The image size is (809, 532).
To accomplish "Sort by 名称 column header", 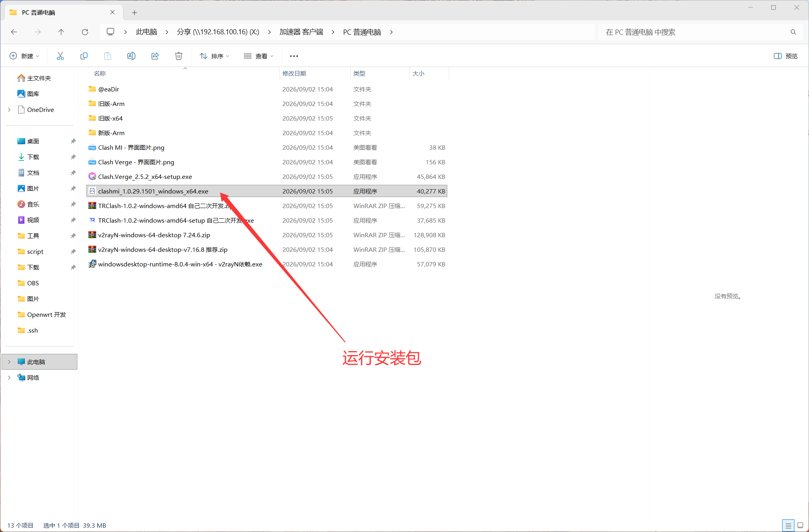I will [100, 73].
